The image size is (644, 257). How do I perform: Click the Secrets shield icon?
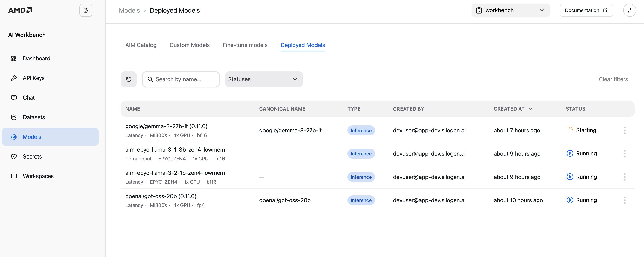14,156
